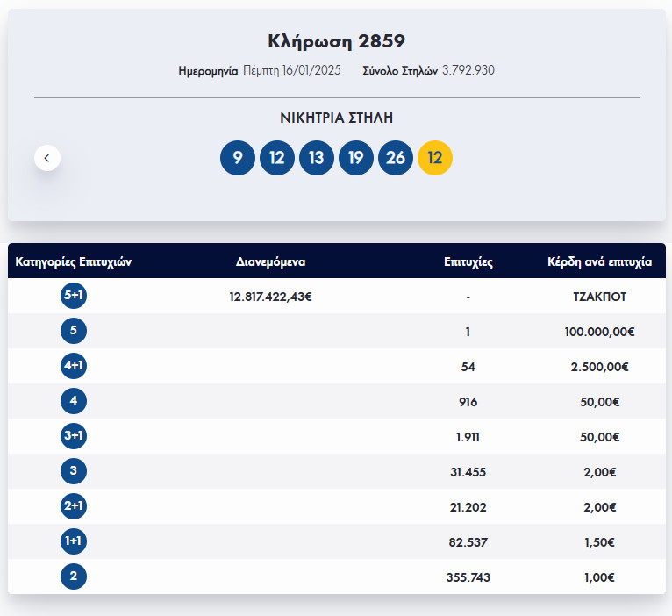The image size is (672, 616).
Task: Select winning number ball 19
Action: tap(355, 158)
